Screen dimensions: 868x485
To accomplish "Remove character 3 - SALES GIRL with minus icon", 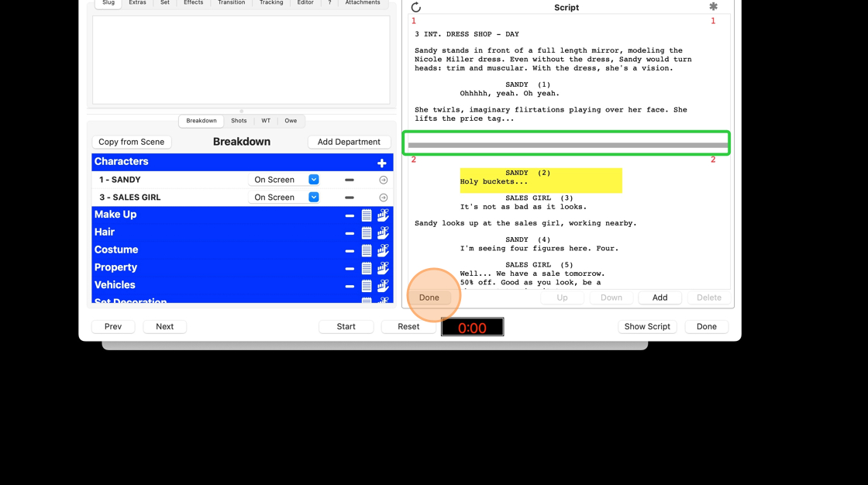I will [350, 198].
